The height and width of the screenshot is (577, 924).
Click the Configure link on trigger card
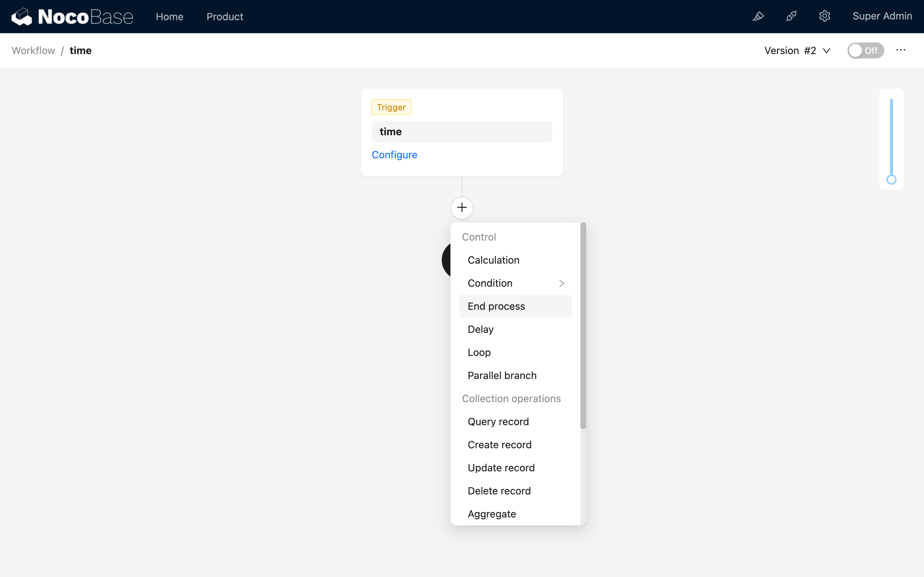click(395, 155)
